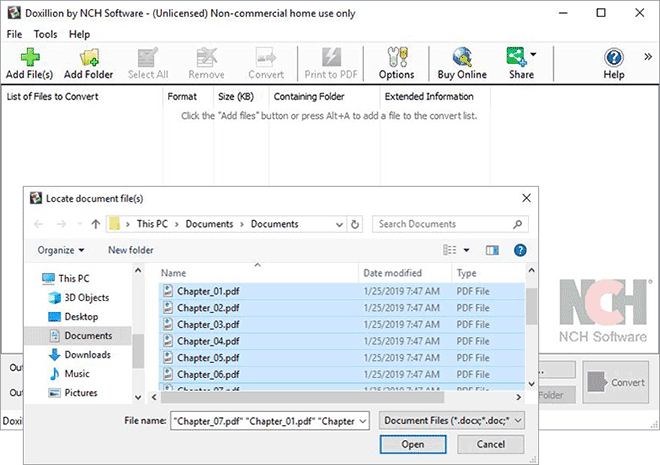The image size is (660, 465).
Task: Refresh the Documents folder view
Action: click(x=355, y=224)
